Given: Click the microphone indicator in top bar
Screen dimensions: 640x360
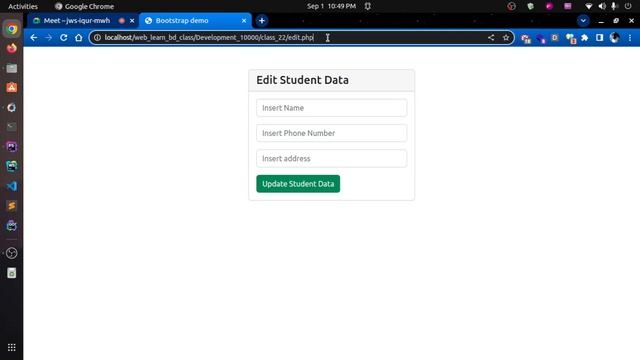Looking at the screenshot, I should tap(614, 6).
